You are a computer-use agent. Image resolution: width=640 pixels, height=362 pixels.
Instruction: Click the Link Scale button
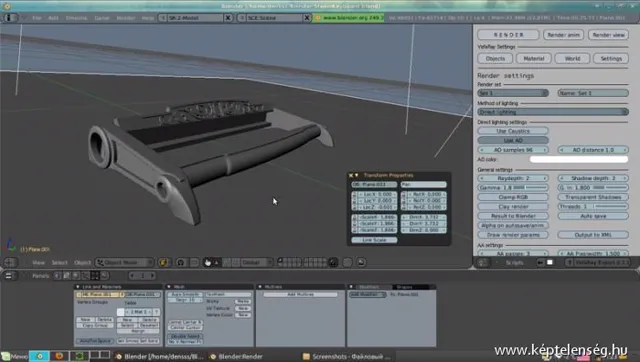(374, 240)
